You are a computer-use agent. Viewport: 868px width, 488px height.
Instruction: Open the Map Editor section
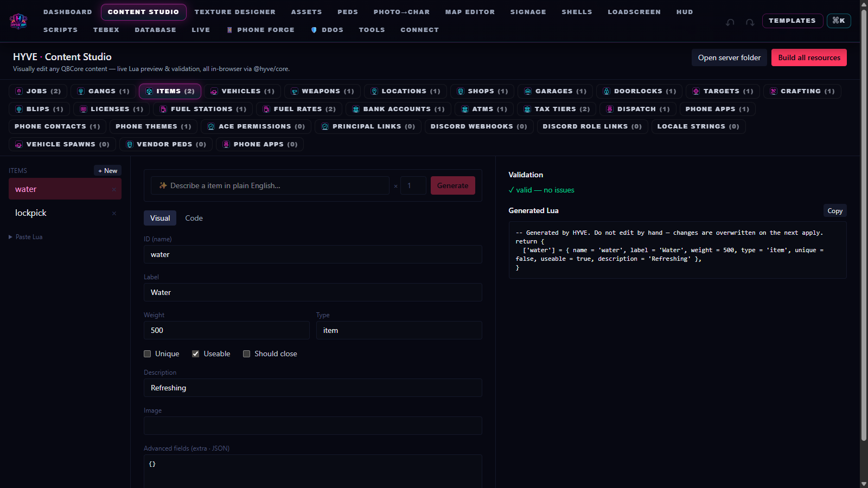tap(470, 12)
